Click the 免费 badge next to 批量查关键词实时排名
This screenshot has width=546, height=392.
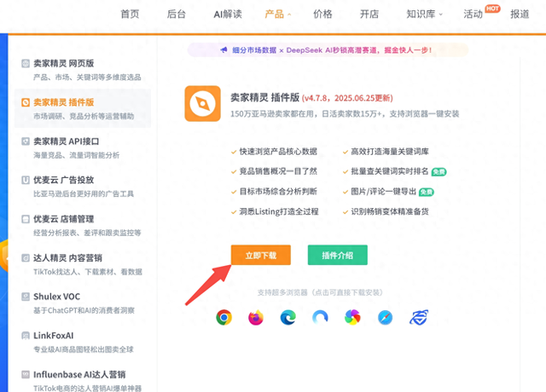(x=439, y=172)
